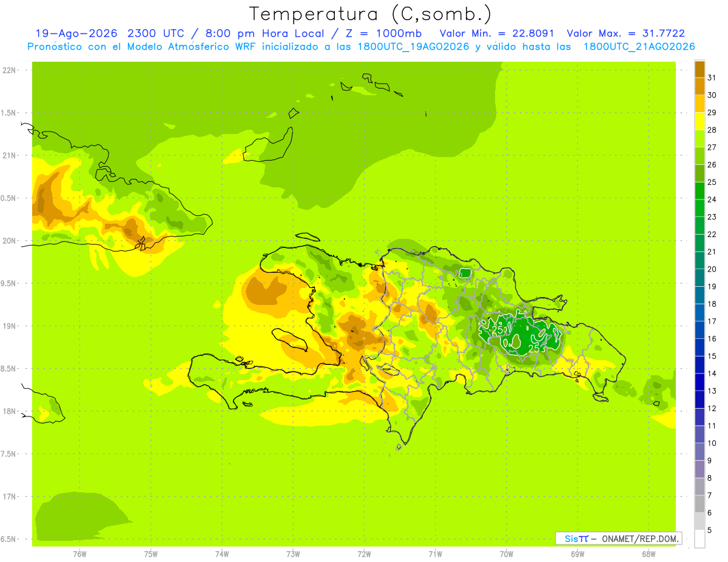The height and width of the screenshot is (562, 728).
Task: Click color bar segment between 19 and 20
Action: click(x=699, y=278)
